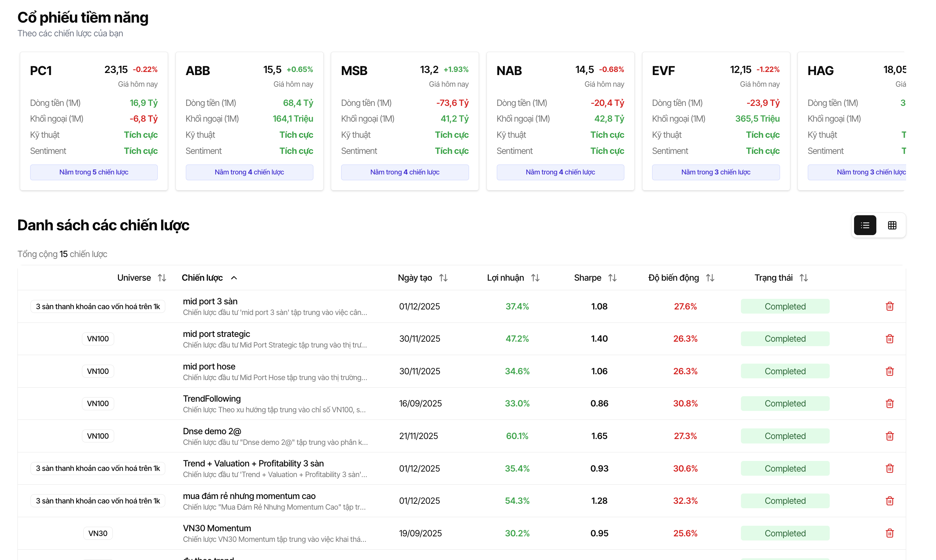Switch to grid view layout

tap(892, 225)
